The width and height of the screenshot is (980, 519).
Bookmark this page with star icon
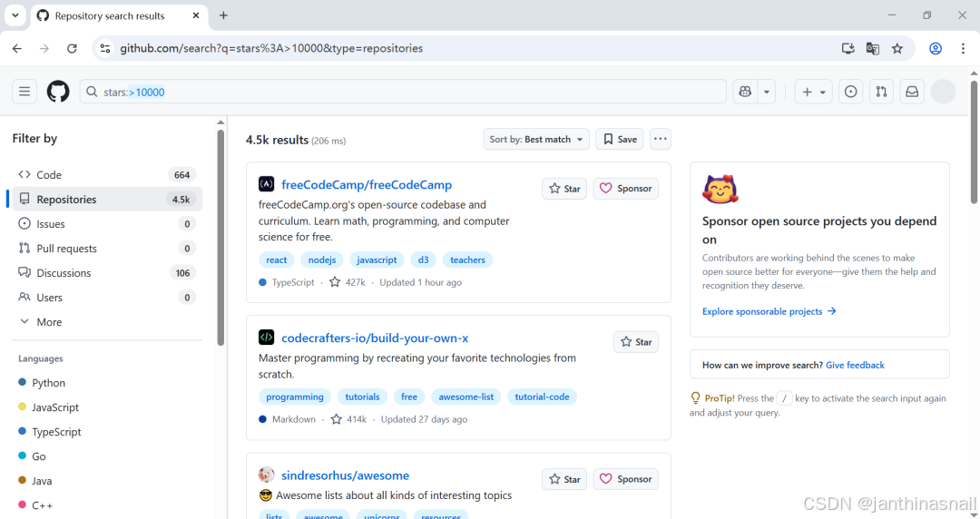(x=897, y=48)
